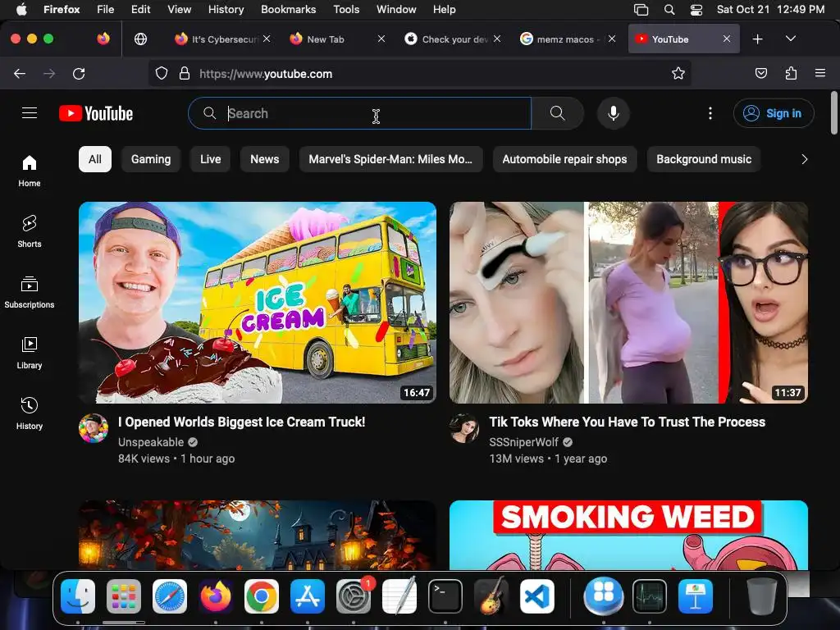Open Launchpad from the Dock
The image size is (840, 630).
[124, 596]
